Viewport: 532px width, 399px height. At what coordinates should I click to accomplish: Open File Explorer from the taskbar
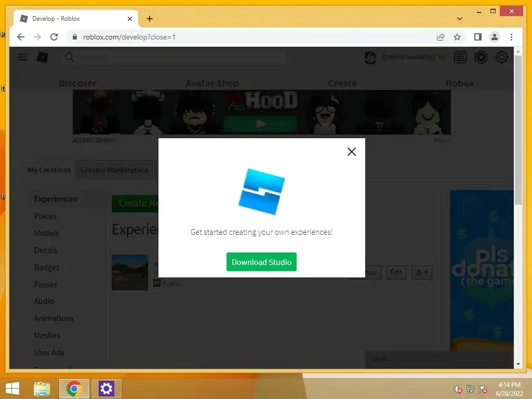(42, 389)
